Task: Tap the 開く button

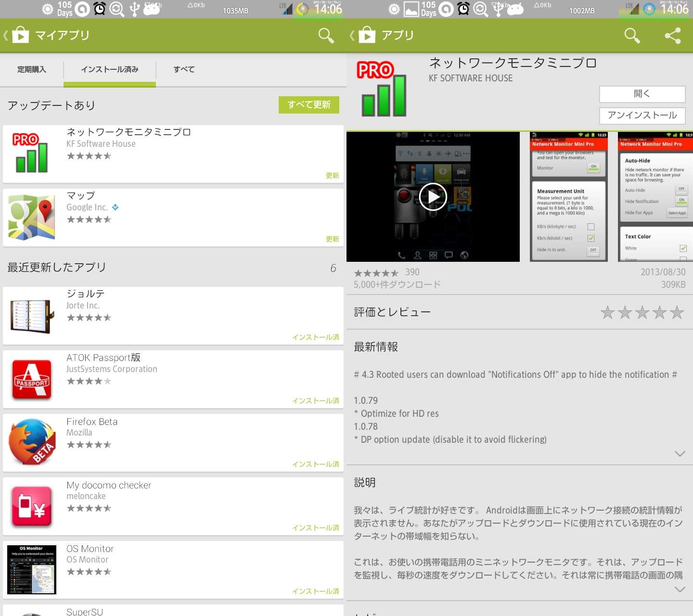Action: pyautogui.click(x=642, y=94)
